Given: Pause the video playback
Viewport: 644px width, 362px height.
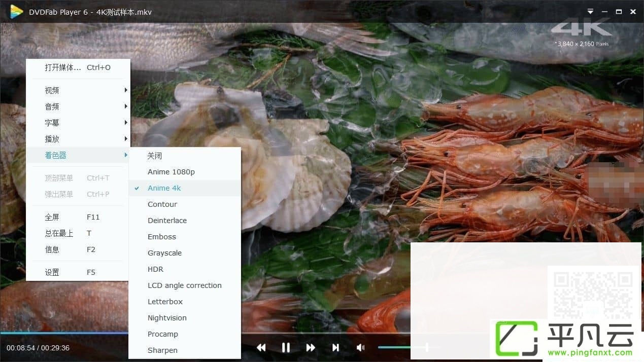Looking at the screenshot, I should click(x=286, y=347).
